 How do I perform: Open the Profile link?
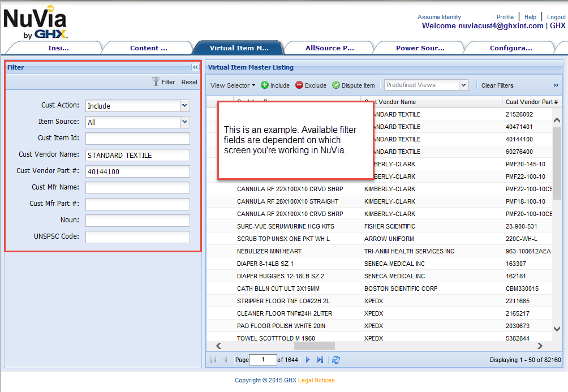(x=505, y=17)
